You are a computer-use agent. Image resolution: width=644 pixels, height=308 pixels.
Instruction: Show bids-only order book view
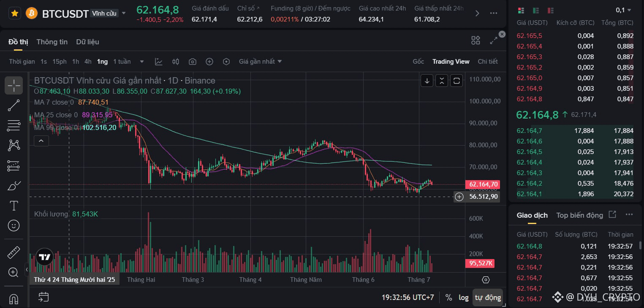pos(536,10)
